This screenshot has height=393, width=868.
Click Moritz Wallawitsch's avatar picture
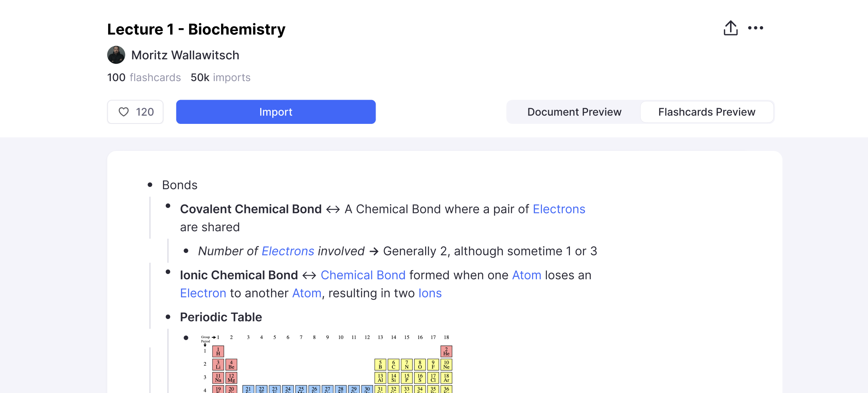(116, 55)
